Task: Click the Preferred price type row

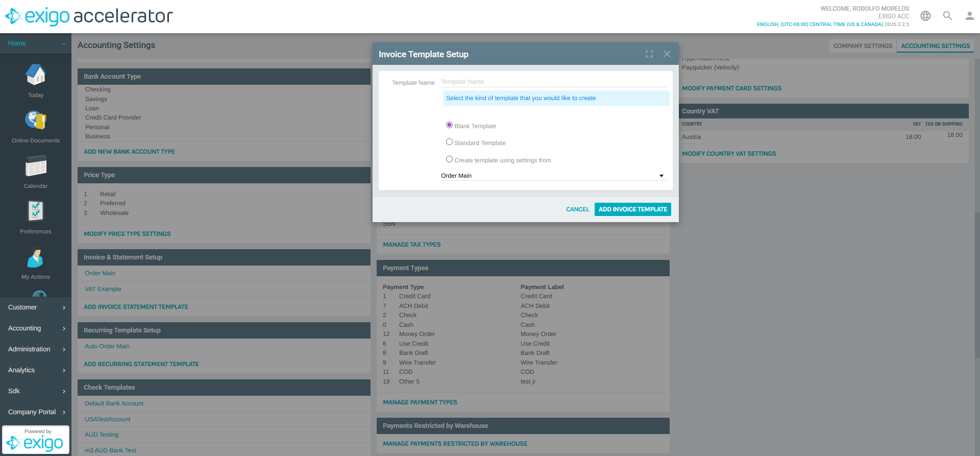Action: coord(113,203)
